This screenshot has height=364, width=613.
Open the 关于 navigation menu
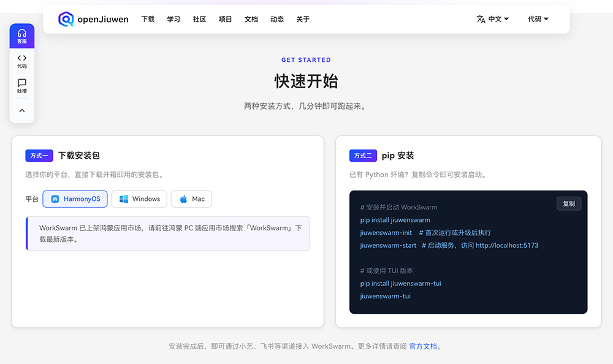point(303,19)
